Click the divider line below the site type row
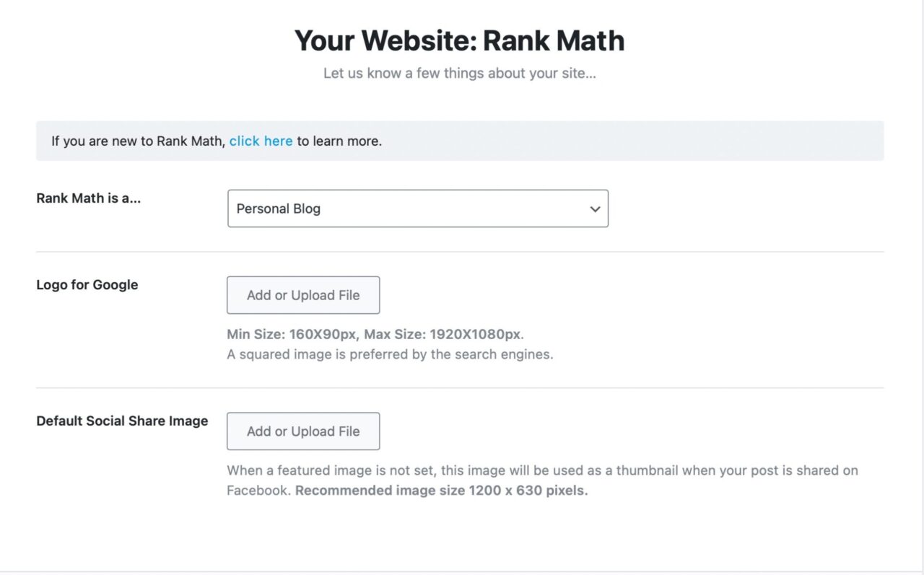Image resolution: width=924 pixels, height=575 pixels. (459, 252)
